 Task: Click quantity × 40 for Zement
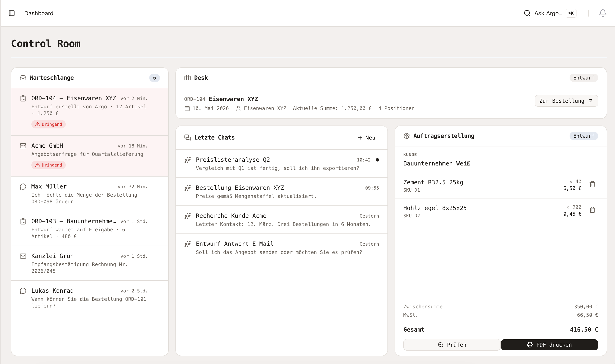point(575,182)
